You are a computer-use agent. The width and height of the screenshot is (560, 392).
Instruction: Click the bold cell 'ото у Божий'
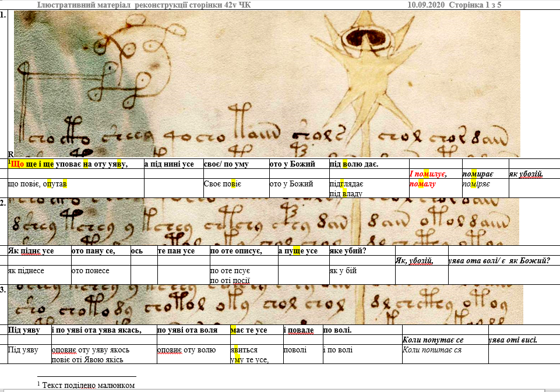click(300, 164)
